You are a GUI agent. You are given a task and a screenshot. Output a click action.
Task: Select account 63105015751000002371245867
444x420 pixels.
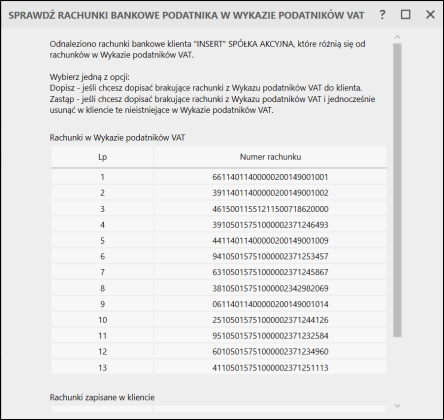click(x=270, y=272)
